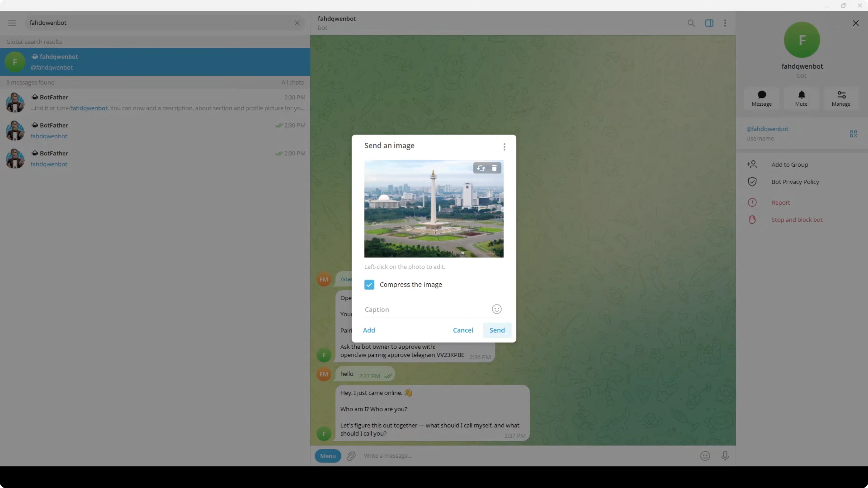The width and height of the screenshot is (868, 488).
Task: Open emoji picker in caption field
Action: pyautogui.click(x=496, y=309)
